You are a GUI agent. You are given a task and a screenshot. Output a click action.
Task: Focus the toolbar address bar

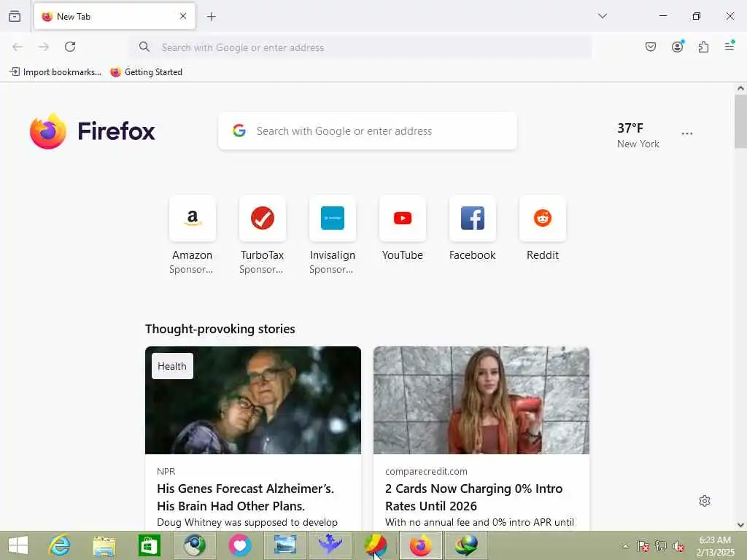pos(361,47)
